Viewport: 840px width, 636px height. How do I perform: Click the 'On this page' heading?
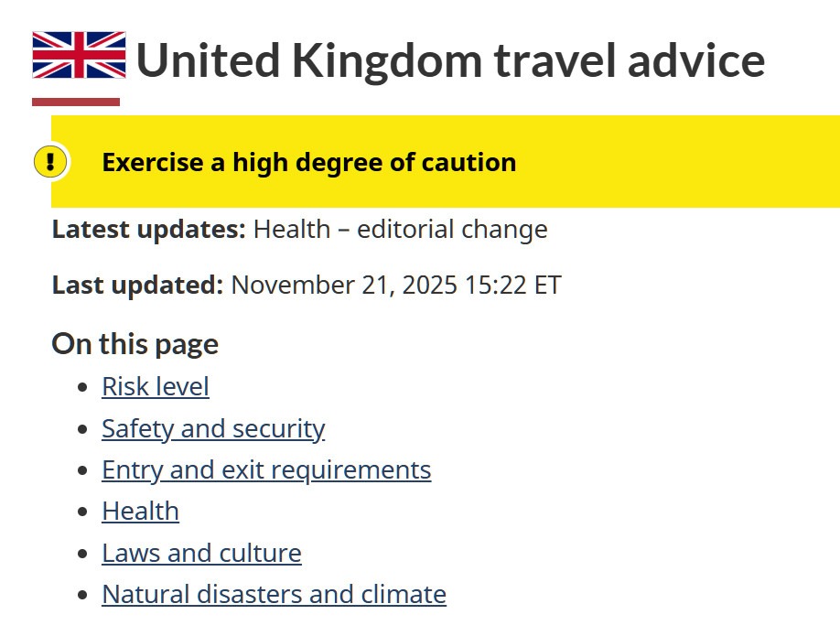click(135, 344)
